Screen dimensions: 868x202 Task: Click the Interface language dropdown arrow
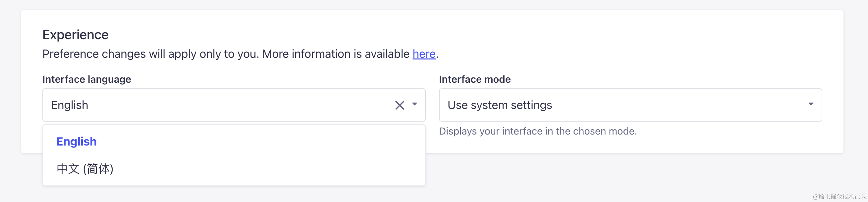[414, 104]
